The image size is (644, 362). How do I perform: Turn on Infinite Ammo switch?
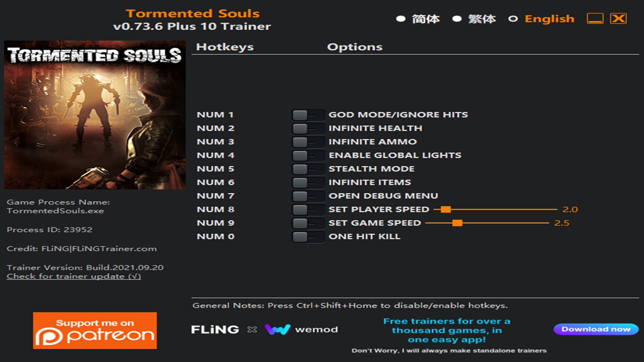click(308, 142)
